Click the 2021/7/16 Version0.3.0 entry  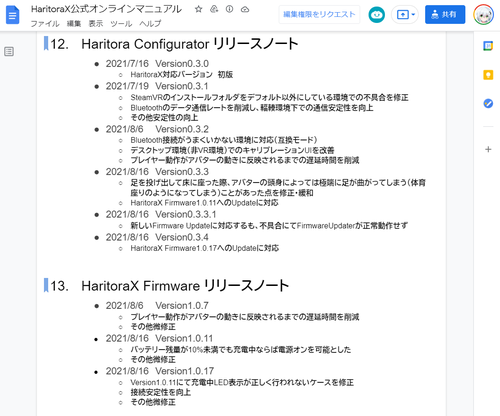coord(157,64)
